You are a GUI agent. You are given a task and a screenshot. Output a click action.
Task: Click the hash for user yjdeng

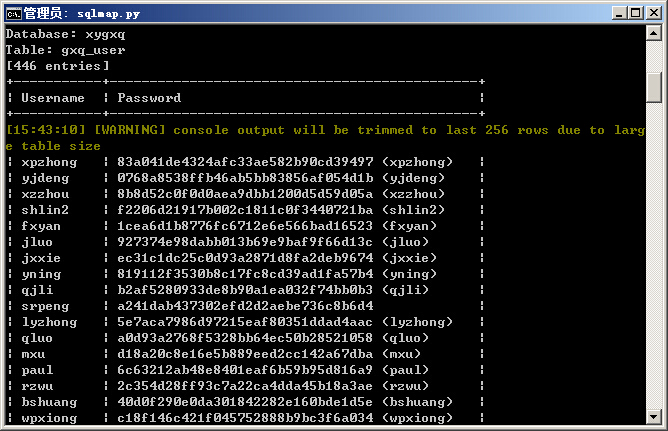click(245, 178)
